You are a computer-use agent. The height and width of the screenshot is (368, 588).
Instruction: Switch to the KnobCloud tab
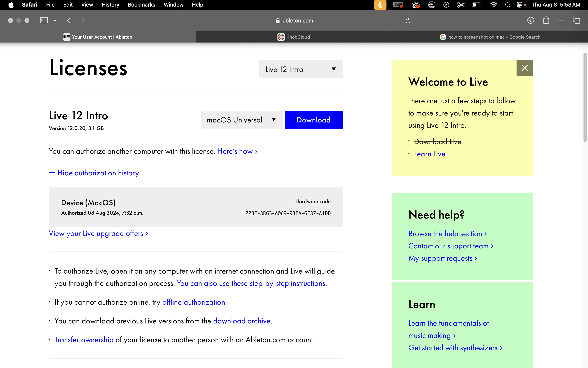click(x=294, y=37)
